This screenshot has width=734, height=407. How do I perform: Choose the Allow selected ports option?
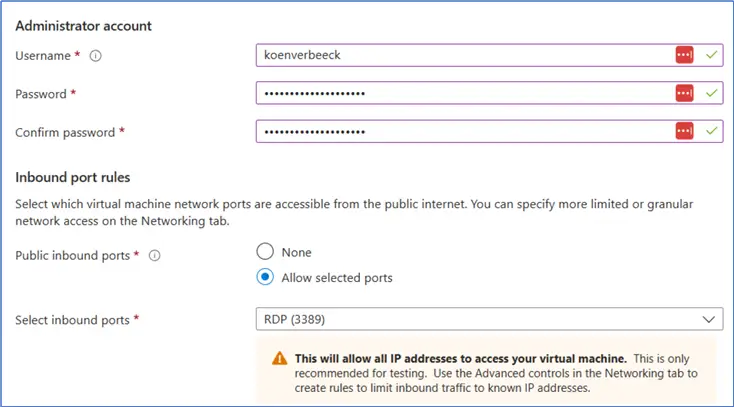[265, 277]
